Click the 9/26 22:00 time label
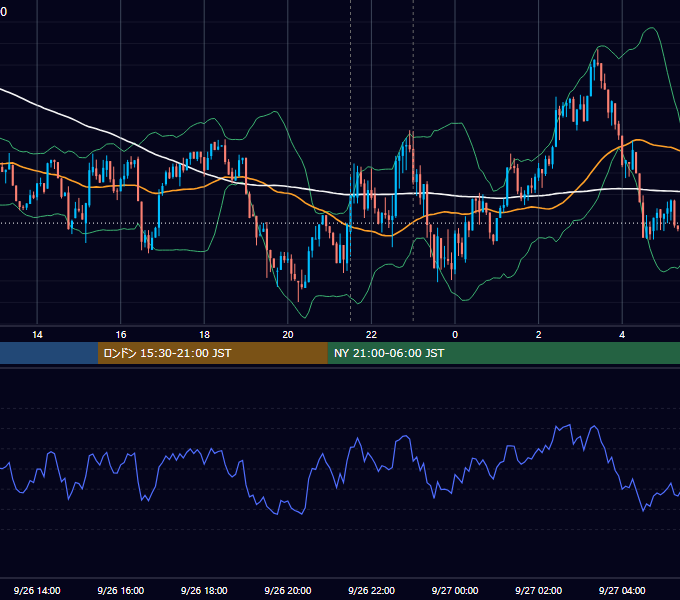680x600 pixels. pos(371,590)
